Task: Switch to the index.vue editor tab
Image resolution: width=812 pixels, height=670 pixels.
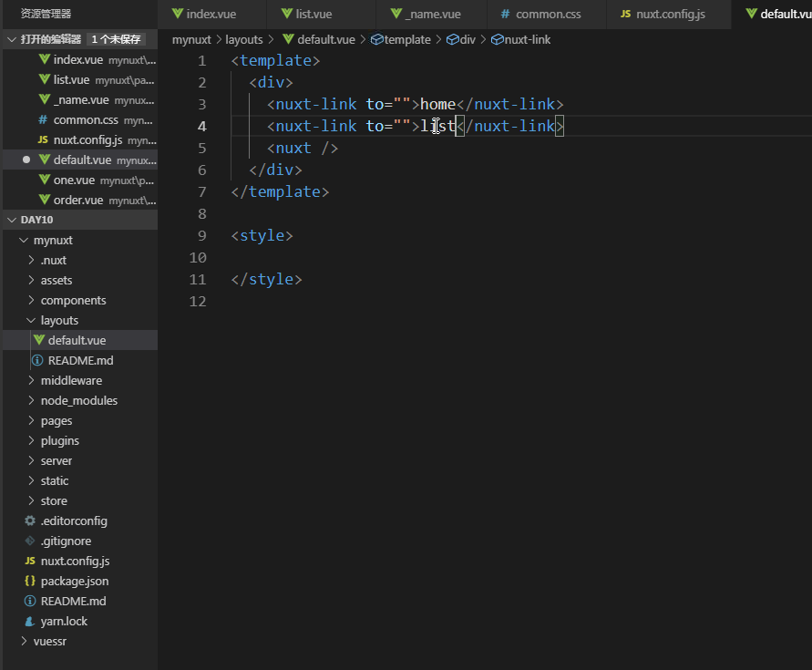Action: 211,14
